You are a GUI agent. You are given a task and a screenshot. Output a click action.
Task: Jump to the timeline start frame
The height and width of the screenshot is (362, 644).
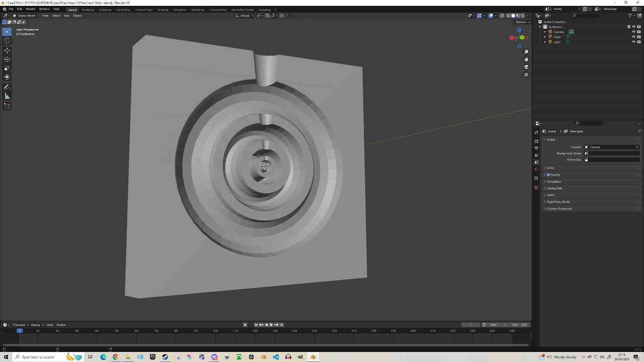(256, 325)
